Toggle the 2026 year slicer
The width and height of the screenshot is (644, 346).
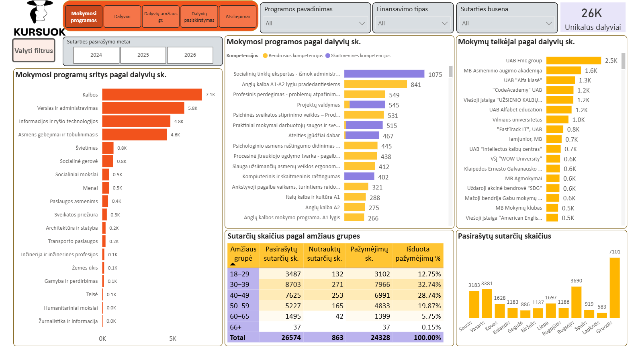point(190,55)
